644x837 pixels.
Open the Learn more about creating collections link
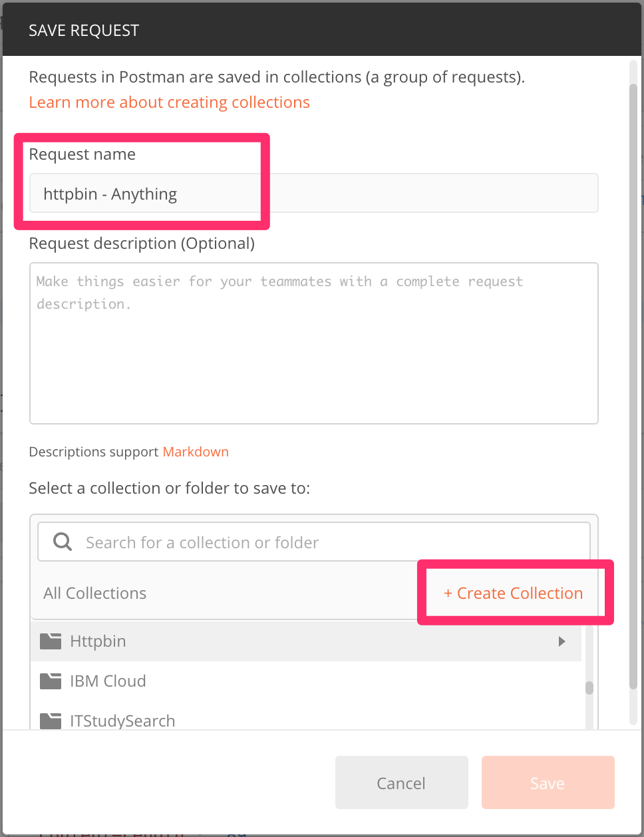click(x=169, y=102)
